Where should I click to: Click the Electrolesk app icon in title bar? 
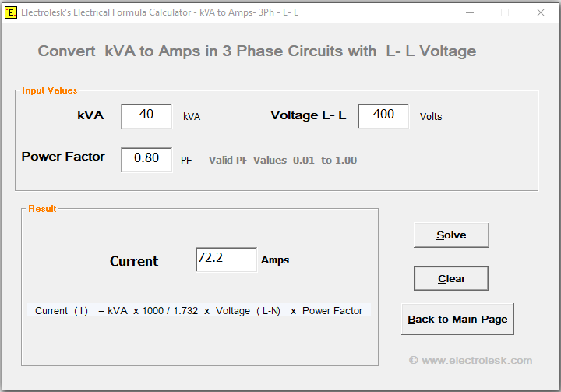(x=11, y=12)
